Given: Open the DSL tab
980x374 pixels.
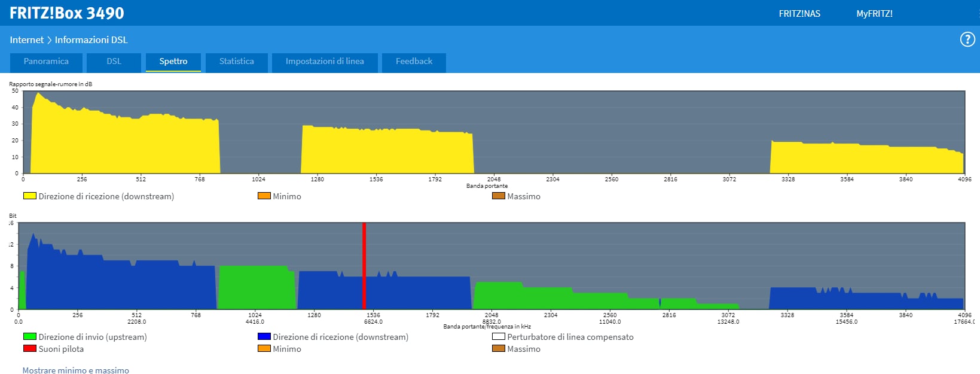Looking at the screenshot, I should coord(114,62).
